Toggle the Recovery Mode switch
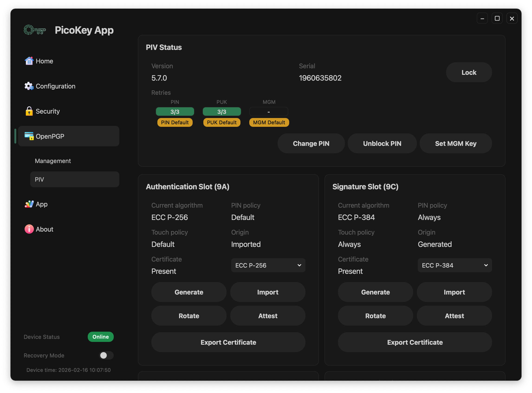This screenshot has width=532, height=393. click(106, 355)
